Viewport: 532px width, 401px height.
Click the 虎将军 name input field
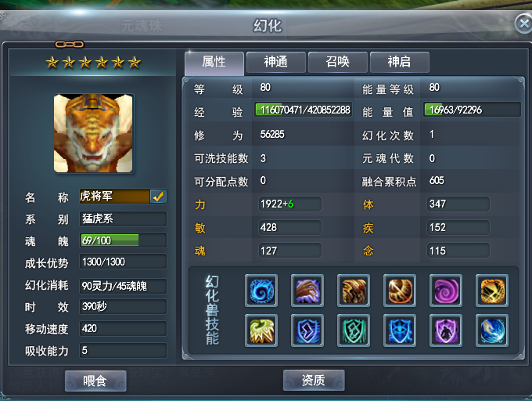pyautogui.click(x=115, y=197)
